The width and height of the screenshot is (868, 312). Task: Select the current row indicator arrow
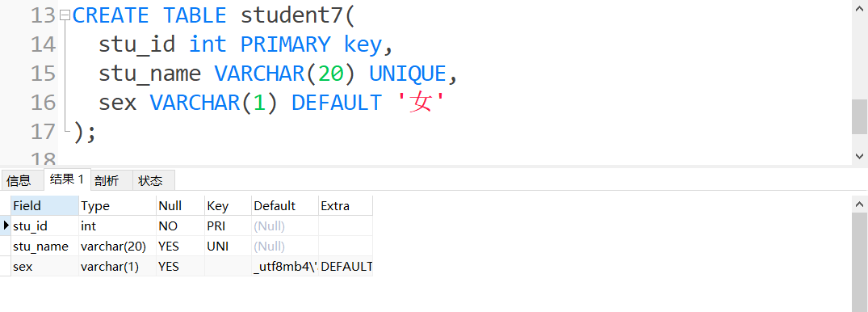pyautogui.click(x=6, y=226)
